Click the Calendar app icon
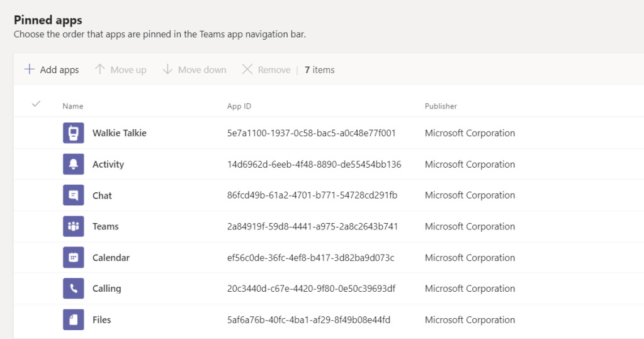 (73, 258)
